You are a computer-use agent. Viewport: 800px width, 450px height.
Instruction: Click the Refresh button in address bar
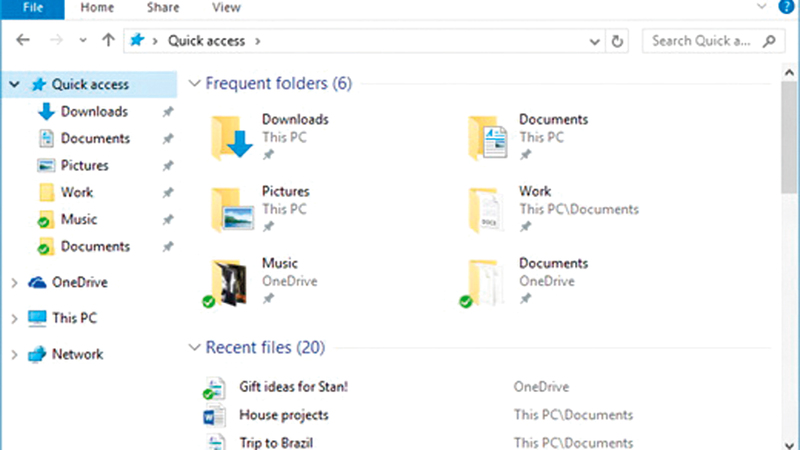tap(618, 41)
